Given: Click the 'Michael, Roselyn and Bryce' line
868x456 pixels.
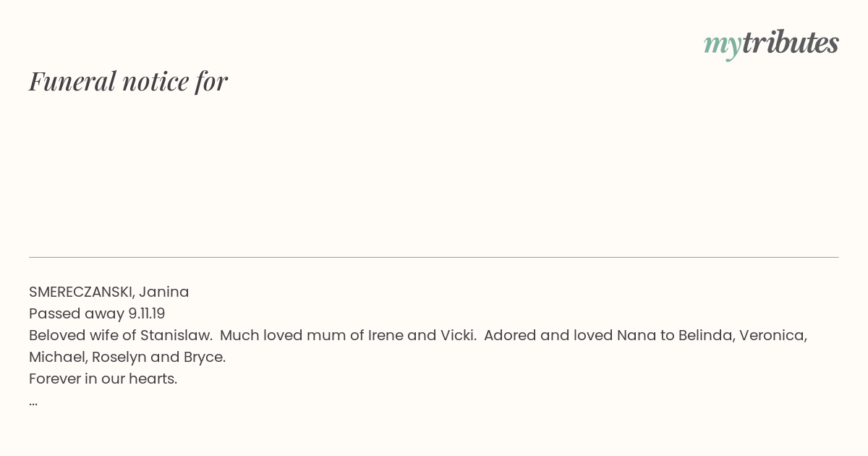Looking at the screenshot, I should pos(127,357).
